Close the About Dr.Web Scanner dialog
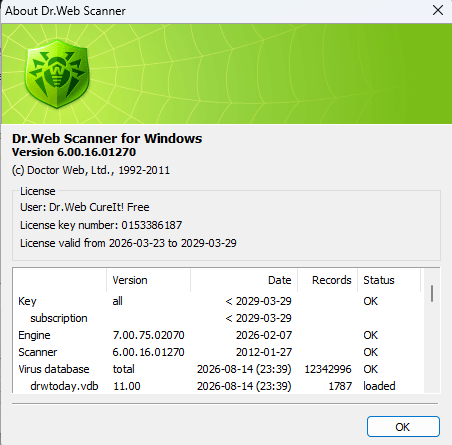 [x=438, y=10]
